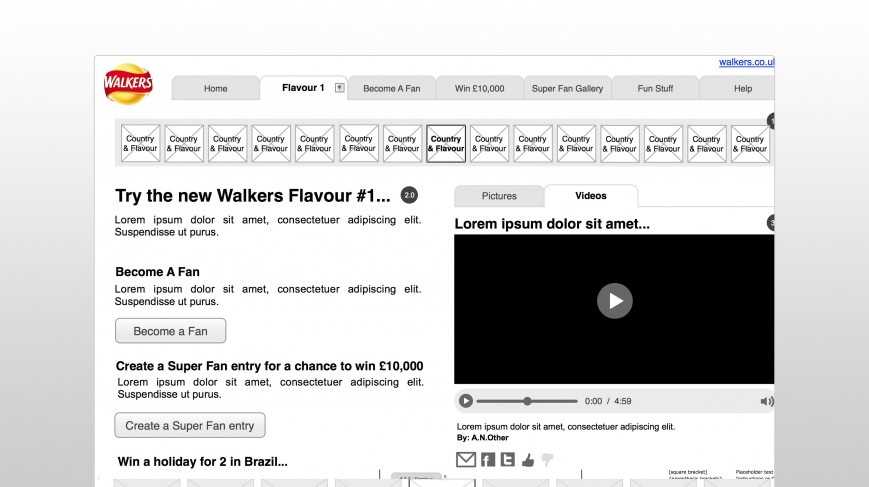Switch to the Pictures tab
Screen dimensions: 869x487
click(499, 196)
